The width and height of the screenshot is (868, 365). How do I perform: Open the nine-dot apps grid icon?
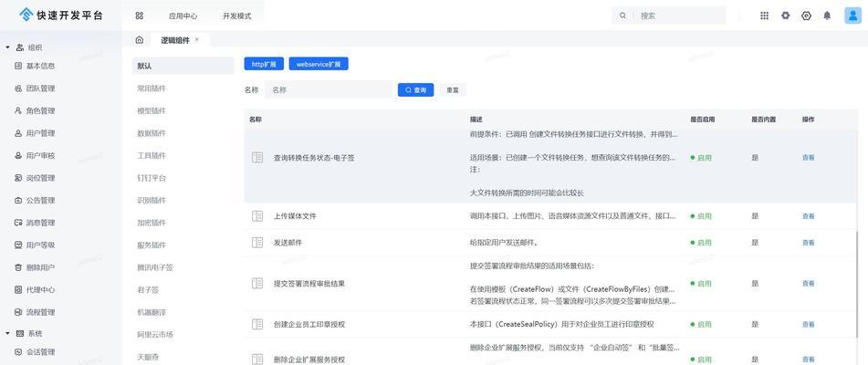765,16
